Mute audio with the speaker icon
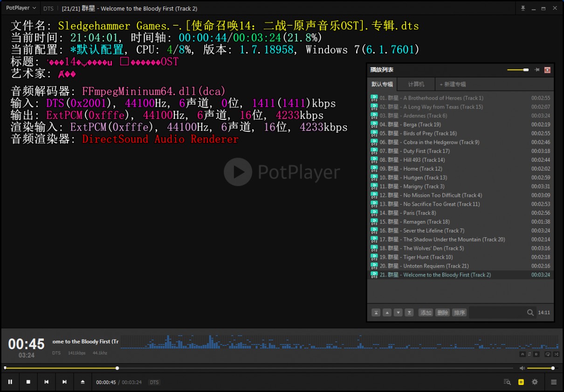This screenshot has height=392, width=564. point(522,368)
